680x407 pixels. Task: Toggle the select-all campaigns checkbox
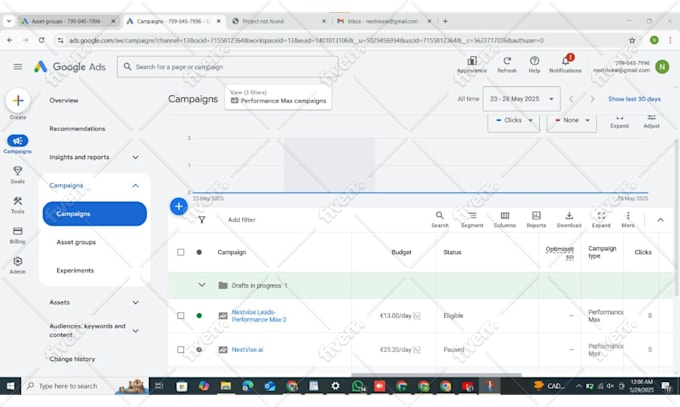pyautogui.click(x=181, y=252)
